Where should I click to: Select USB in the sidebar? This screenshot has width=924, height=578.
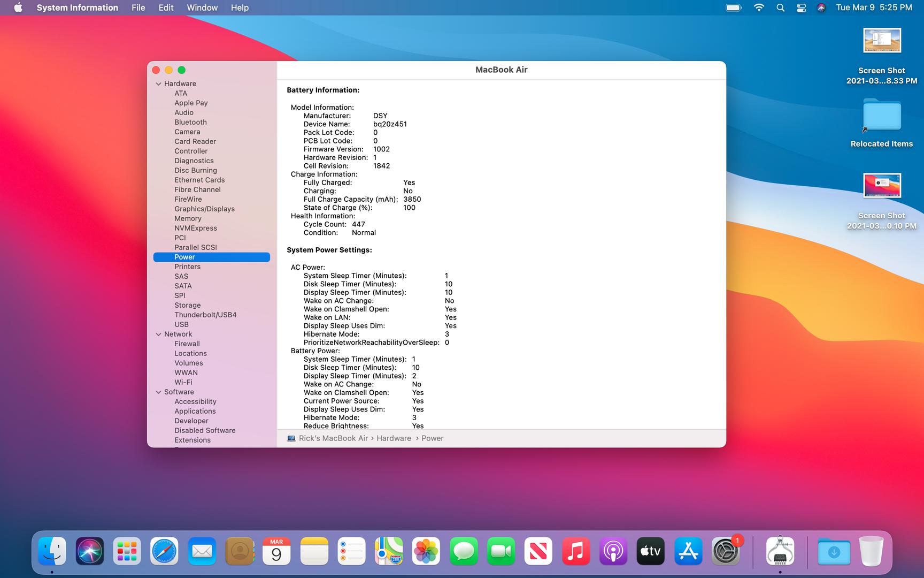(x=181, y=324)
